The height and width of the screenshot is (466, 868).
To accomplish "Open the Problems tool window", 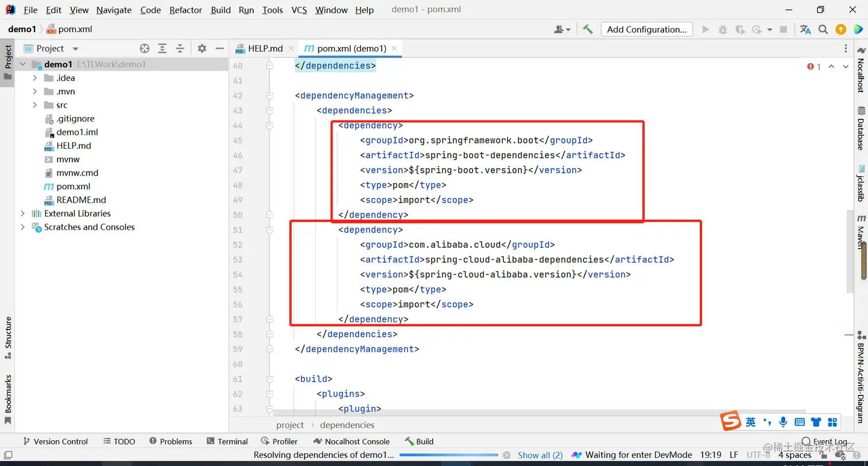I will [171, 441].
